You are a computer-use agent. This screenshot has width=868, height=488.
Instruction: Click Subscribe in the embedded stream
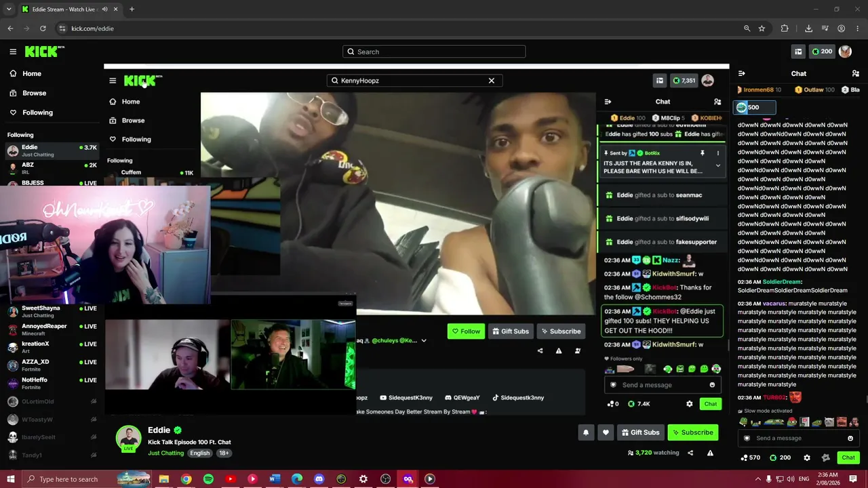tap(561, 331)
